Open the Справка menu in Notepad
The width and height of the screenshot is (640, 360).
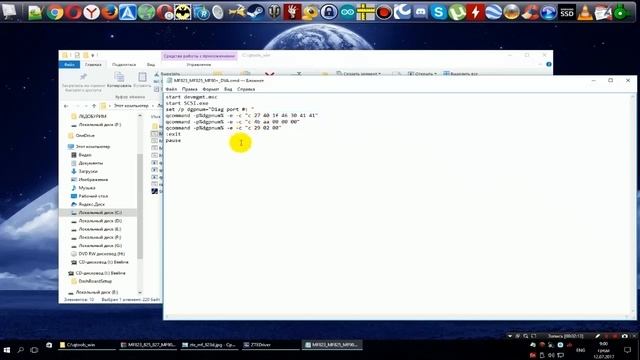coord(246,89)
